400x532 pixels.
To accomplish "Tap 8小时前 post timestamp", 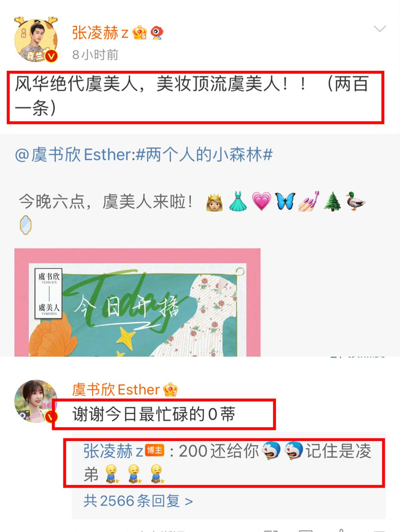I will pyautogui.click(x=95, y=55).
